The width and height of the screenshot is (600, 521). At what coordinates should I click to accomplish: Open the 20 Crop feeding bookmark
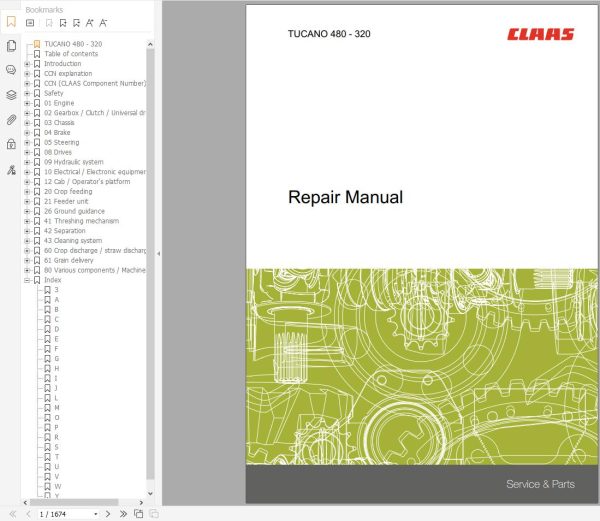coord(68,192)
